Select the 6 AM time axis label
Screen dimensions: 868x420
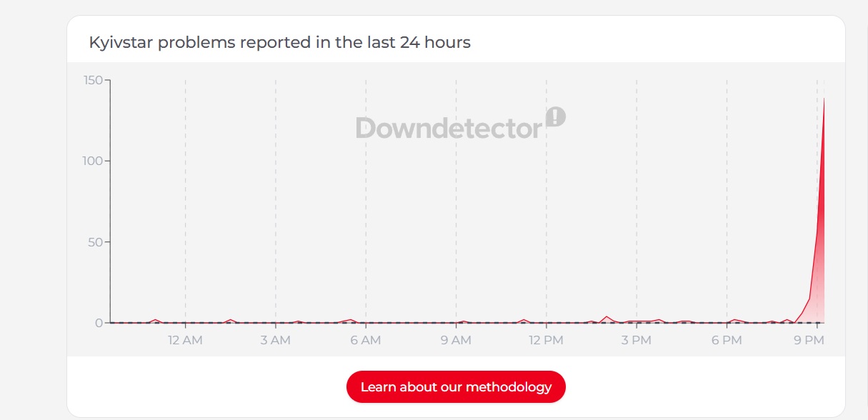tap(365, 341)
